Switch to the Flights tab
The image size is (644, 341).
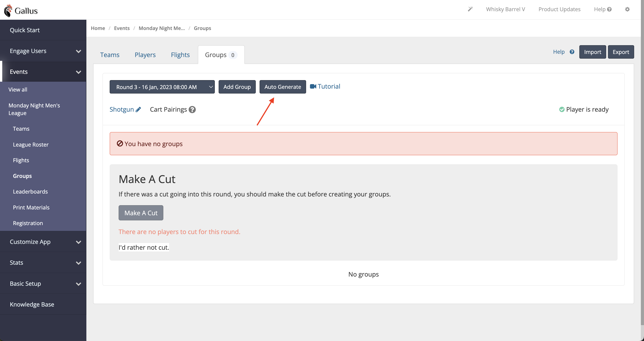point(180,55)
